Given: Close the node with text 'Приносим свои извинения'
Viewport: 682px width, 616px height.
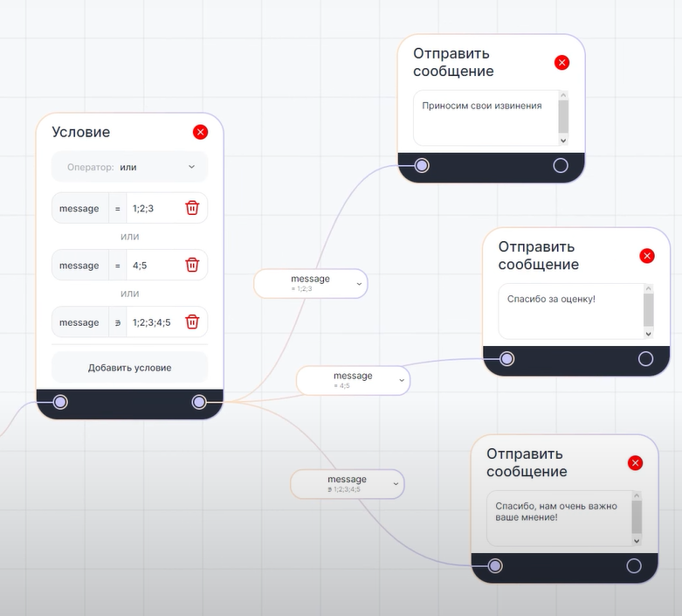Looking at the screenshot, I should tap(561, 62).
